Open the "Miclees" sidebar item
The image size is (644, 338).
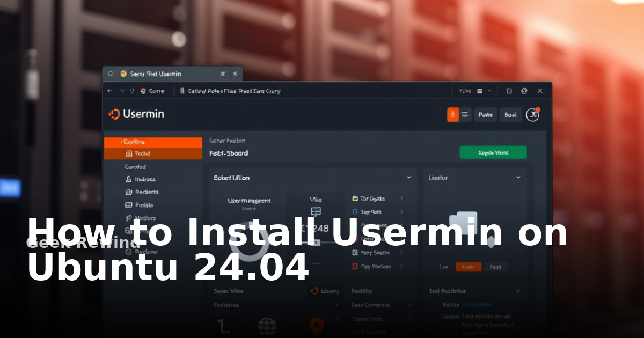[x=140, y=218]
